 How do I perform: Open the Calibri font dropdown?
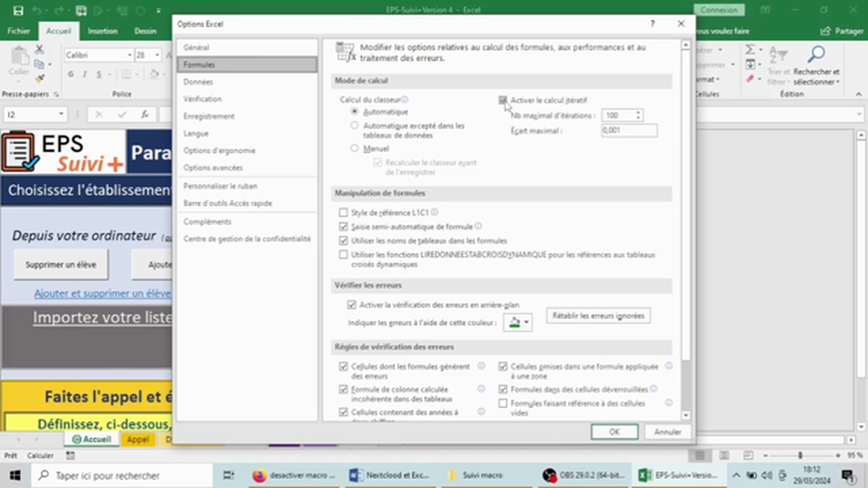click(129, 55)
